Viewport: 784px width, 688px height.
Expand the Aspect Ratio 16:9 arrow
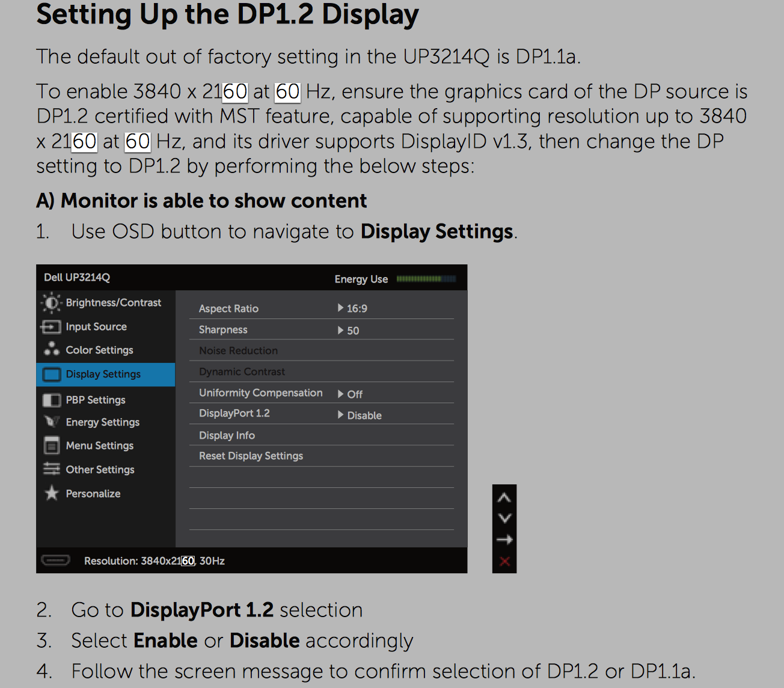(x=341, y=308)
